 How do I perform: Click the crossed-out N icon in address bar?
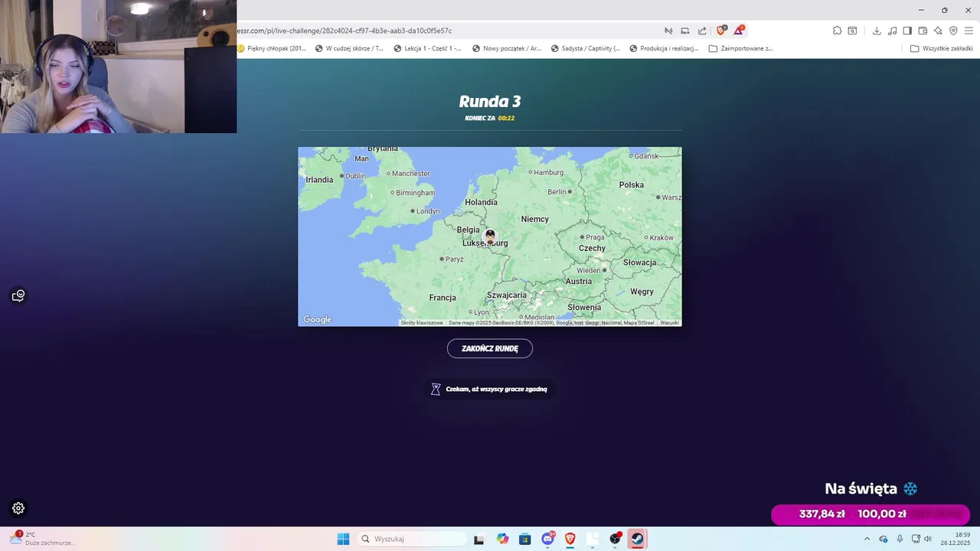point(668,31)
